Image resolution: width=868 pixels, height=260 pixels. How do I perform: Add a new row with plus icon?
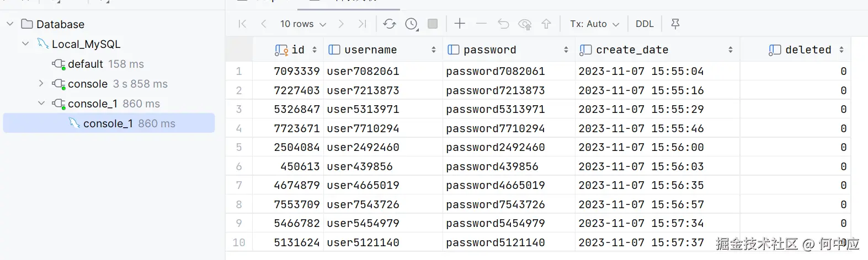click(460, 23)
